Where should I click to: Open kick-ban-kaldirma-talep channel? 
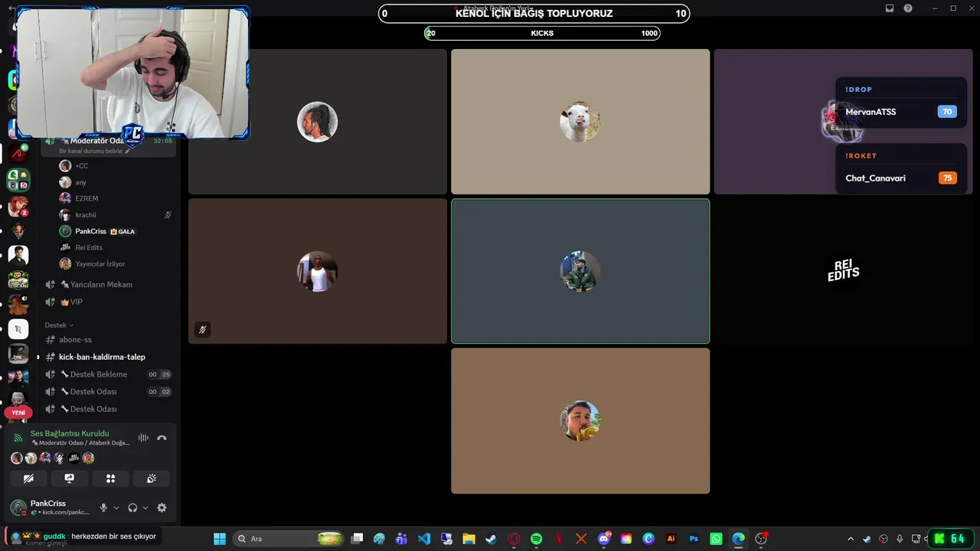pyautogui.click(x=107, y=357)
